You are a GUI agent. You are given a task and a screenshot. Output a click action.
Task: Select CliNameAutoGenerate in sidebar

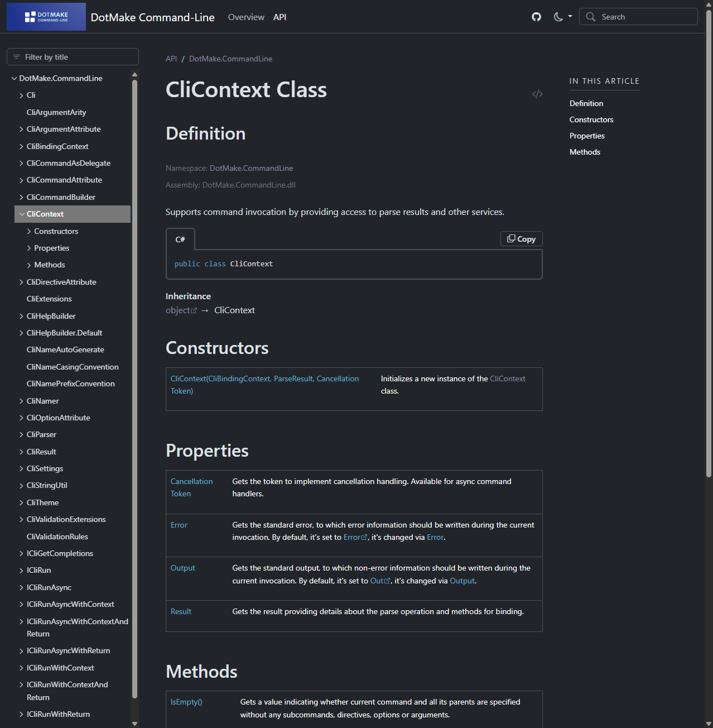tap(65, 349)
